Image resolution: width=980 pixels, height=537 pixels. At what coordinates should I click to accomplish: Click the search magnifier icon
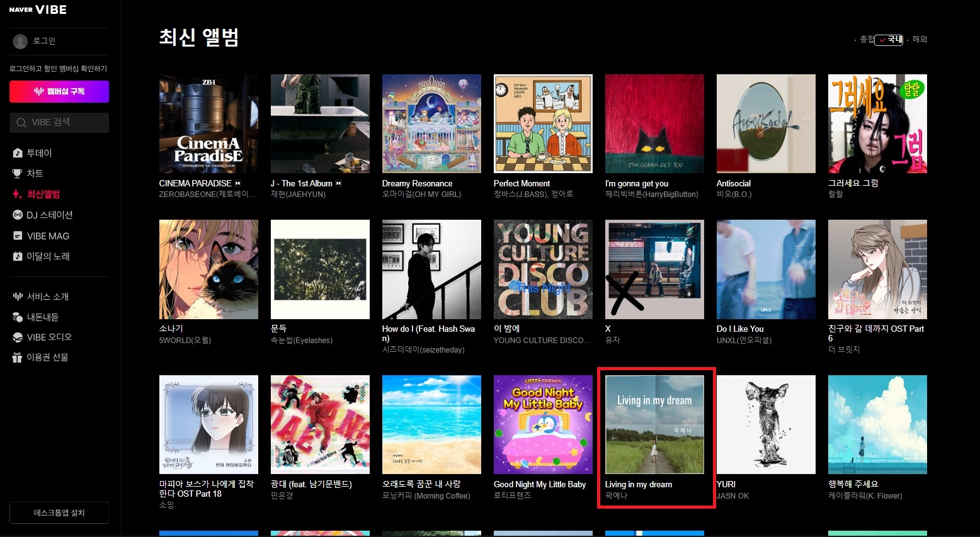point(21,122)
